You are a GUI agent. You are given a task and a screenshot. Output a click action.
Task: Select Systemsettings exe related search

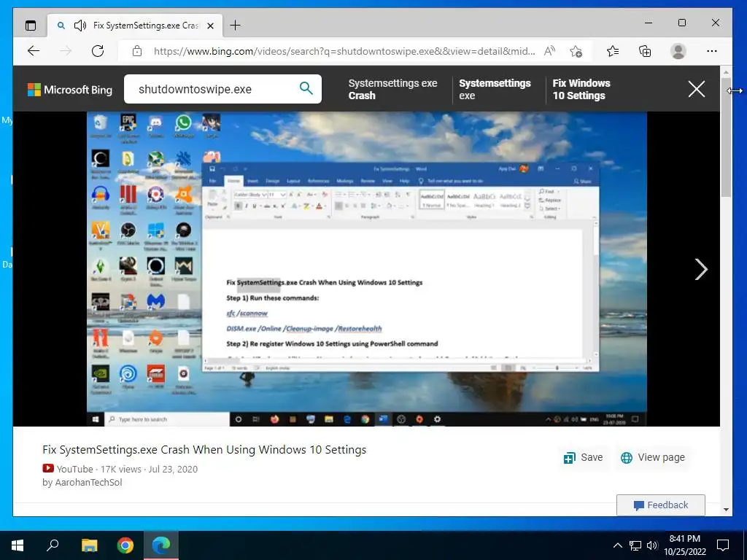coord(495,89)
